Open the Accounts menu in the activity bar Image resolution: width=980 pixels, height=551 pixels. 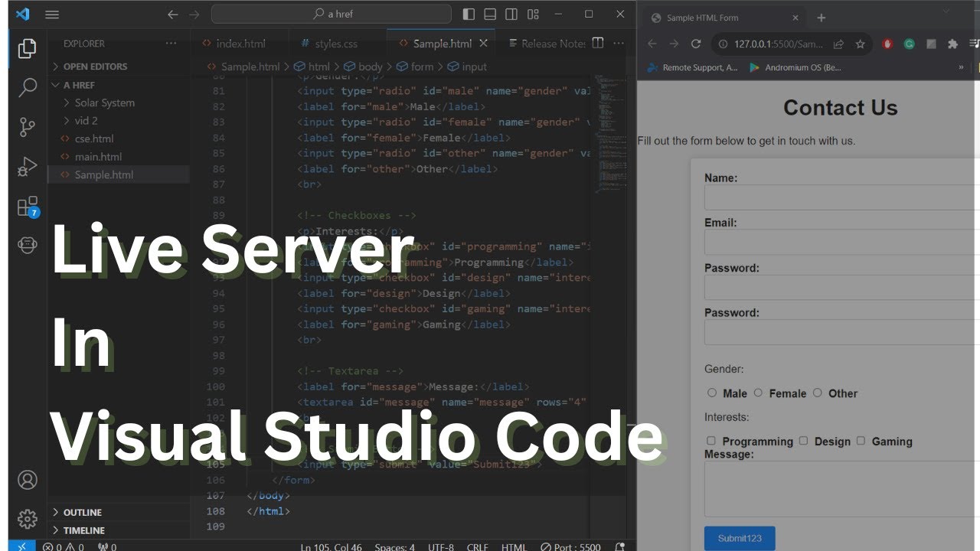pos(28,480)
